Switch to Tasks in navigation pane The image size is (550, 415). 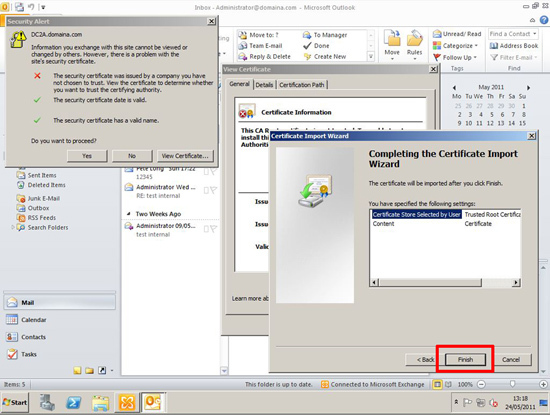coord(60,354)
